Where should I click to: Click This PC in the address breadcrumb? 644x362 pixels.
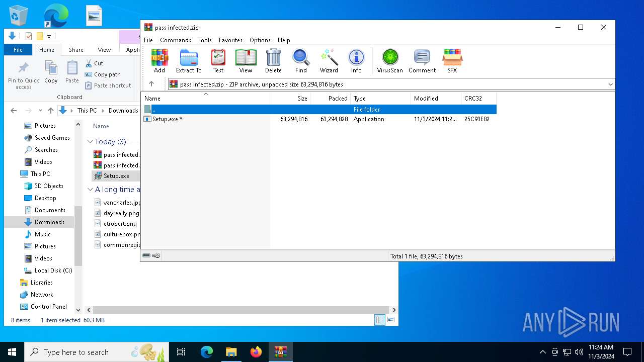(87, 111)
